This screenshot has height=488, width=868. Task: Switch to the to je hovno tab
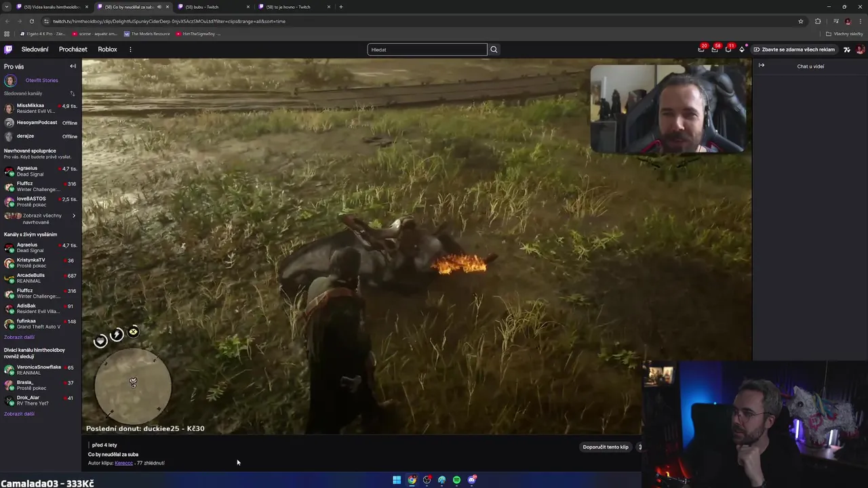(x=294, y=7)
